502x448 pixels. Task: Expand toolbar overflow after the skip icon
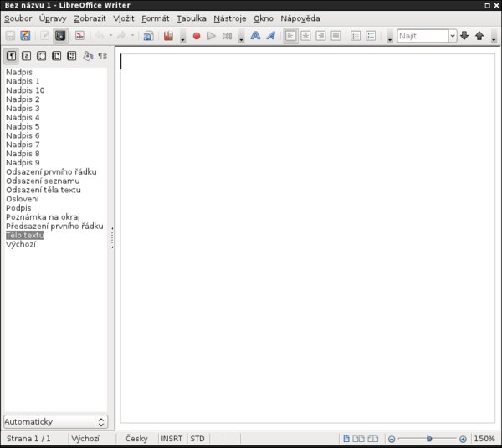pyautogui.click(x=242, y=37)
